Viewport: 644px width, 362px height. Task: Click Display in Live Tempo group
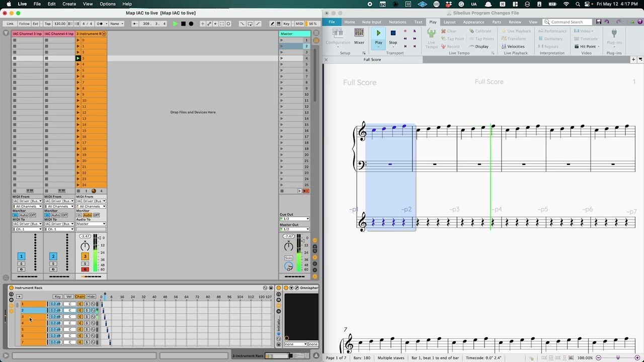[x=478, y=46]
